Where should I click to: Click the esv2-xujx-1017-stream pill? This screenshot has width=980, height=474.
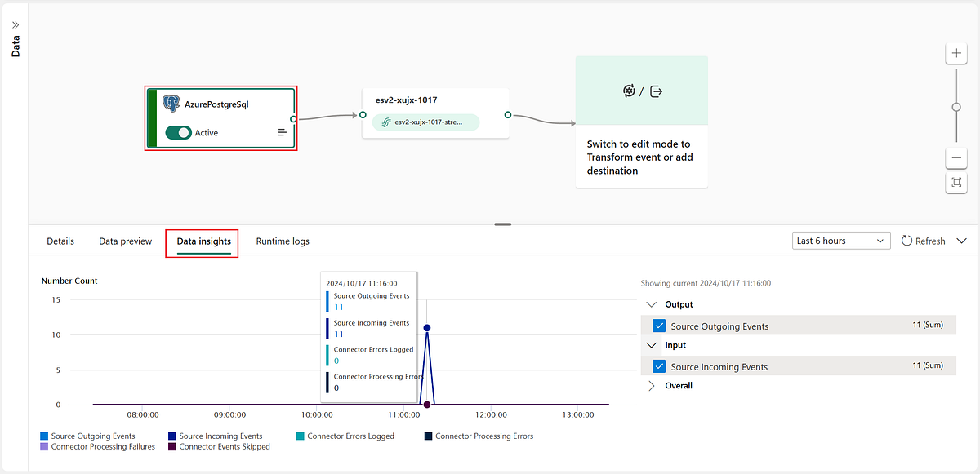point(425,122)
